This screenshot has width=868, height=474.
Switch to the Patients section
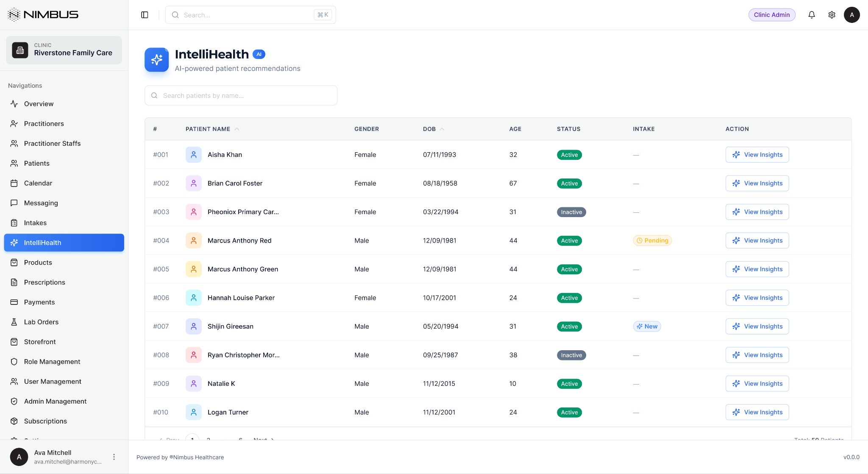36,163
